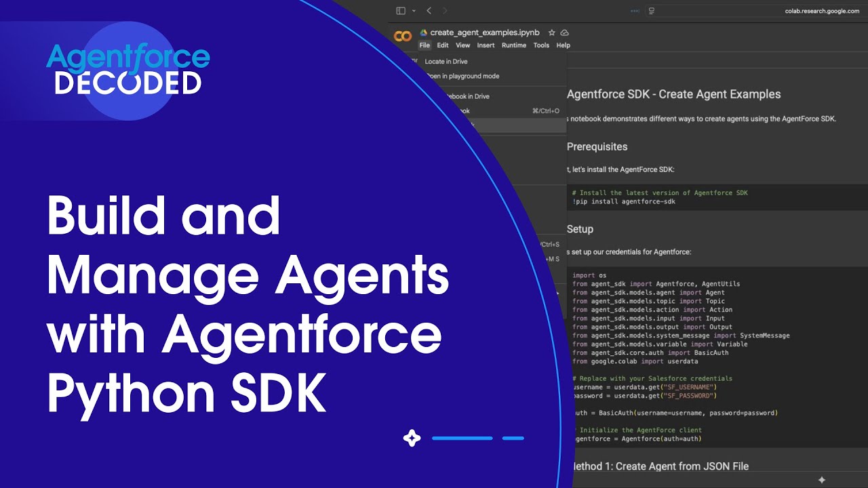Viewport: 868px width, 488px height.
Task: Select the menu entry ending in "in Drive"
Action: pyautogui.click(x=467, y=96)
